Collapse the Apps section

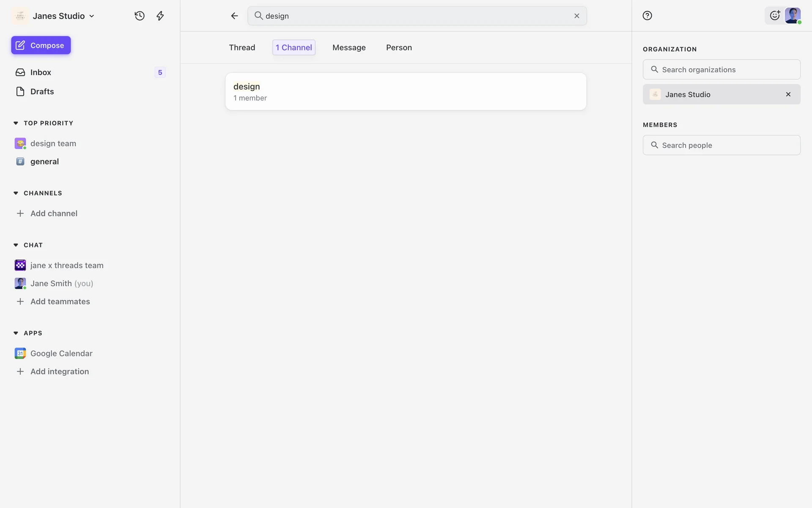tap(16, 333)
